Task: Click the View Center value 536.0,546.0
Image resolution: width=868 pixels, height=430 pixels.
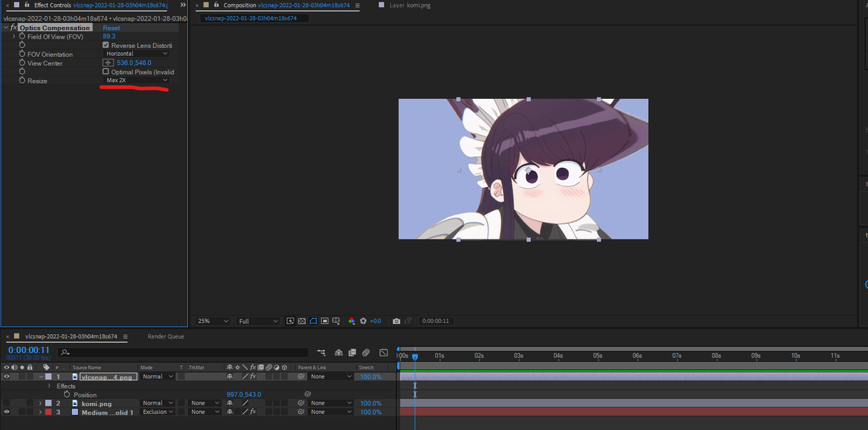Action: [x=134, y=63]
